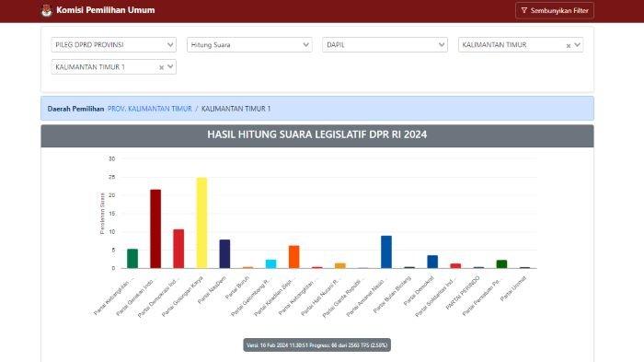Click the Partai Persatuan Pe... axis label
644x362 pixels.
pos(482,298)
